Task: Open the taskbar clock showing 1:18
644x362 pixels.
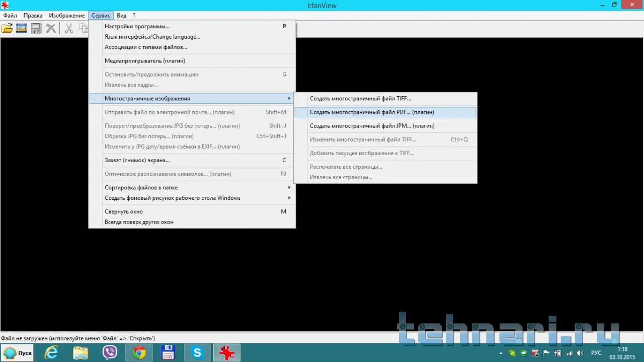Action: [622, 353]
